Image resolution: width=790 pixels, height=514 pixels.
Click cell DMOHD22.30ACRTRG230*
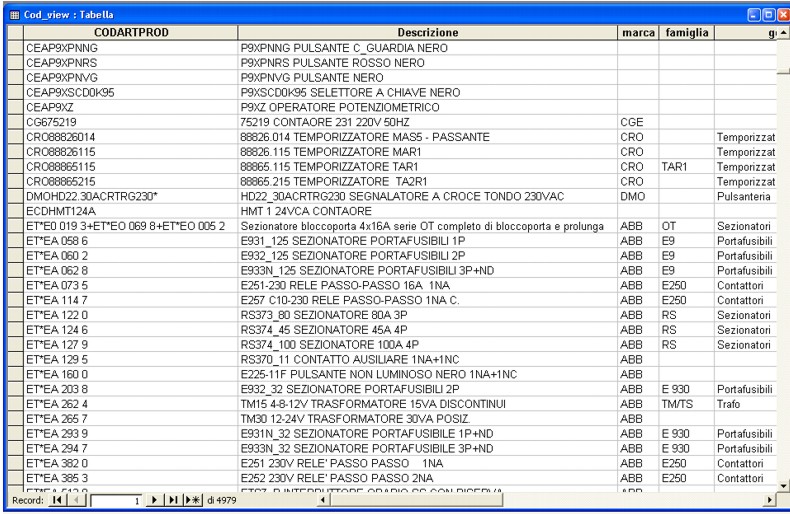[131, 197]
